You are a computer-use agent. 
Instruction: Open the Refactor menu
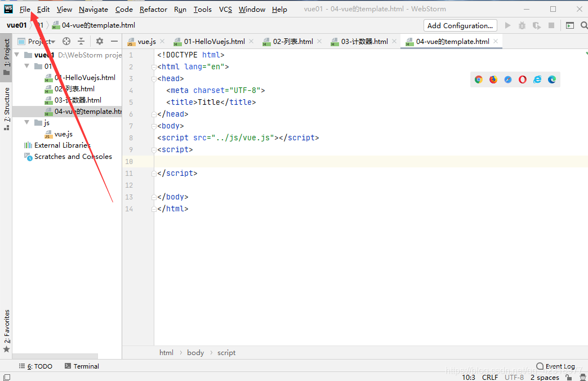coord(153,10)
